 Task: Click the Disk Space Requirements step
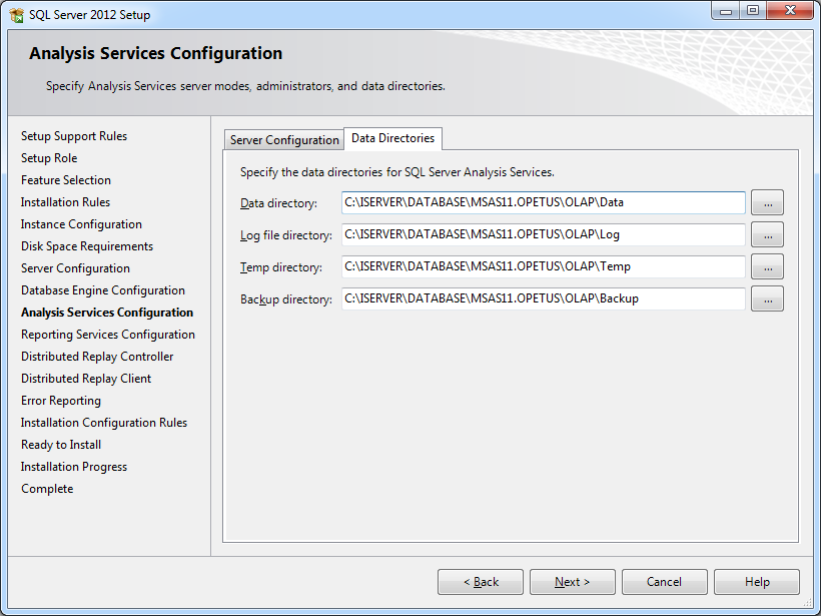pyautogui.click(x=87, y=246)
